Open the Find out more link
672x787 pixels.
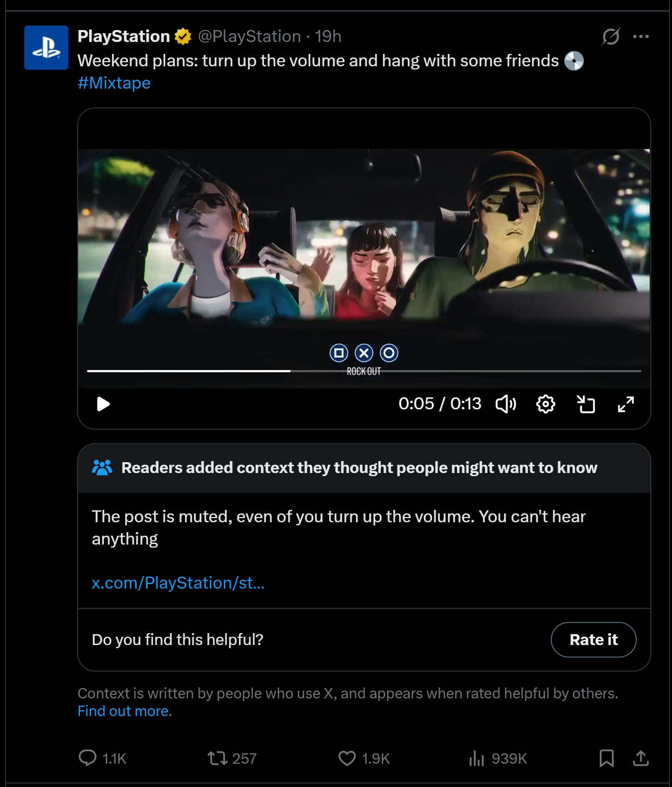click(x=124, y=711)
